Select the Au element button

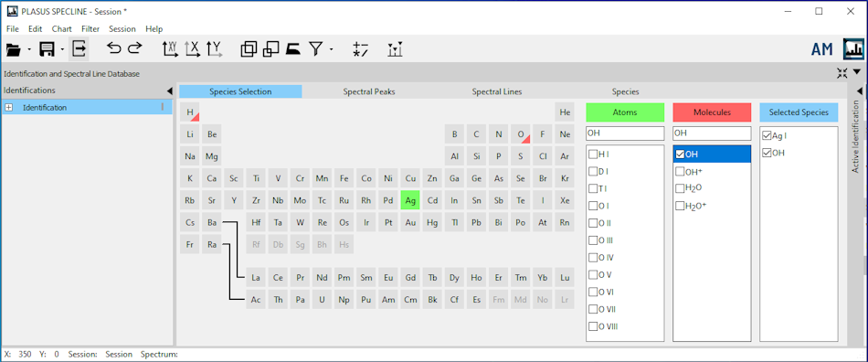pos(410,222)
